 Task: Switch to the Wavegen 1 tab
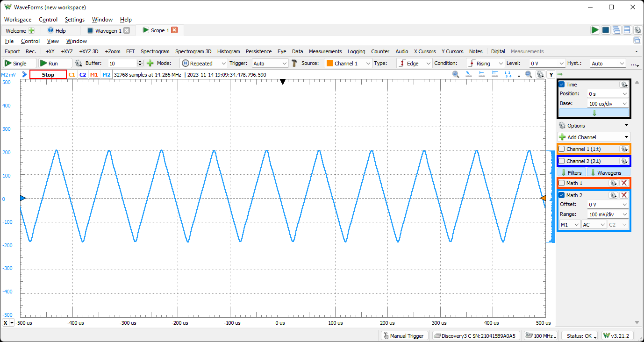click(107, 30)
